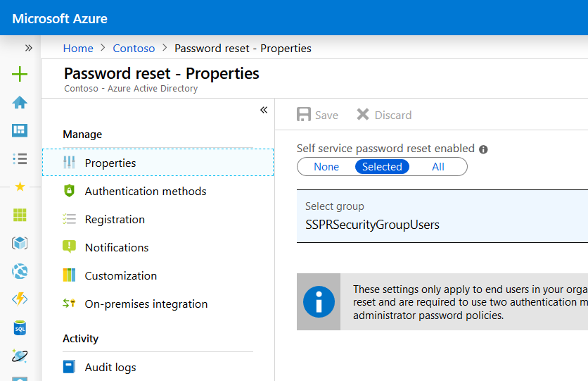Click Microsoft Azure portal title
588x381 pixels.
click(60, 18)
